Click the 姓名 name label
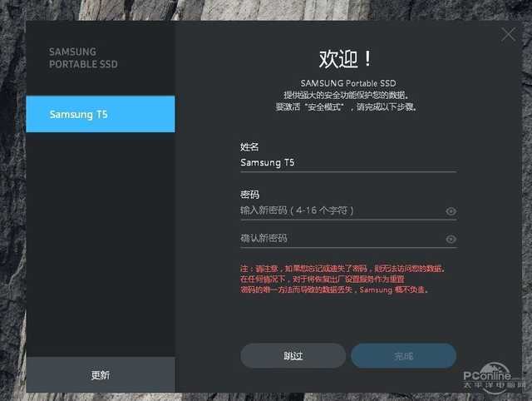 pos(249,146)
